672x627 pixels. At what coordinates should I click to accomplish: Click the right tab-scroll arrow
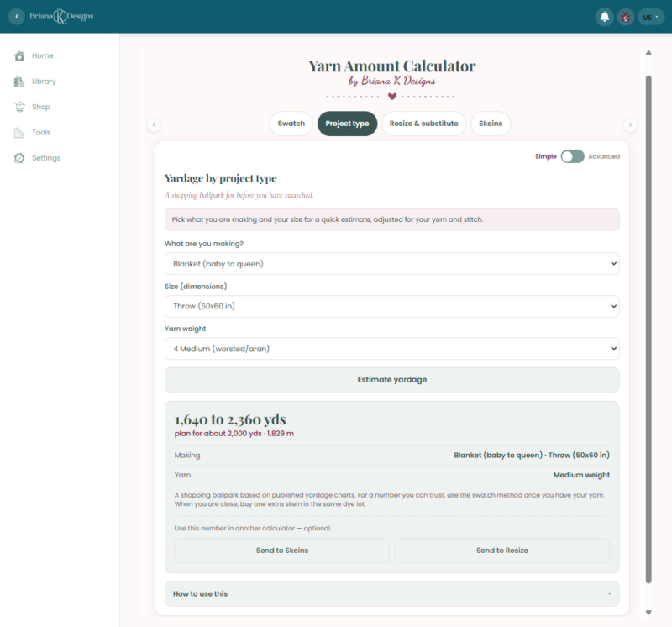click(x=630, y=124)
